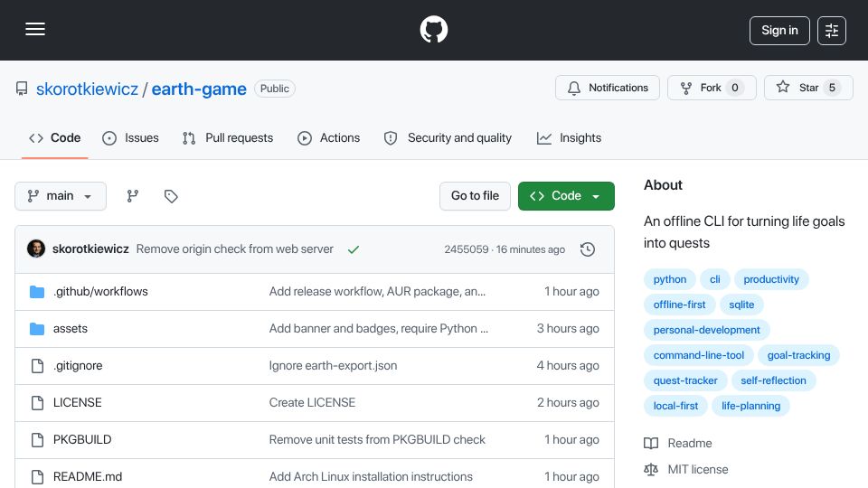This screenshot has height=488, width=868.
Task: Click the LICENSE file icon
Action: [37, 403]
